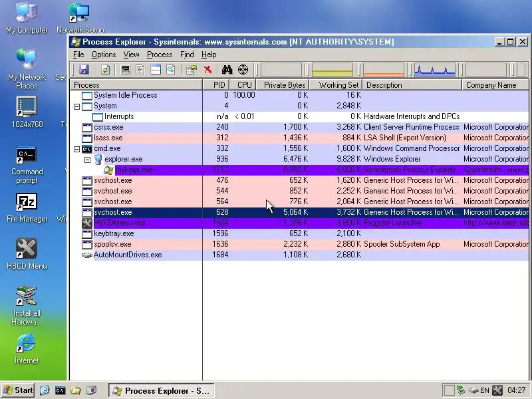Click the AutoMountDrives.exe drive icon
The height and width of the screenshot is (399, 532).
pyautogui.click(x=87, y=255)
